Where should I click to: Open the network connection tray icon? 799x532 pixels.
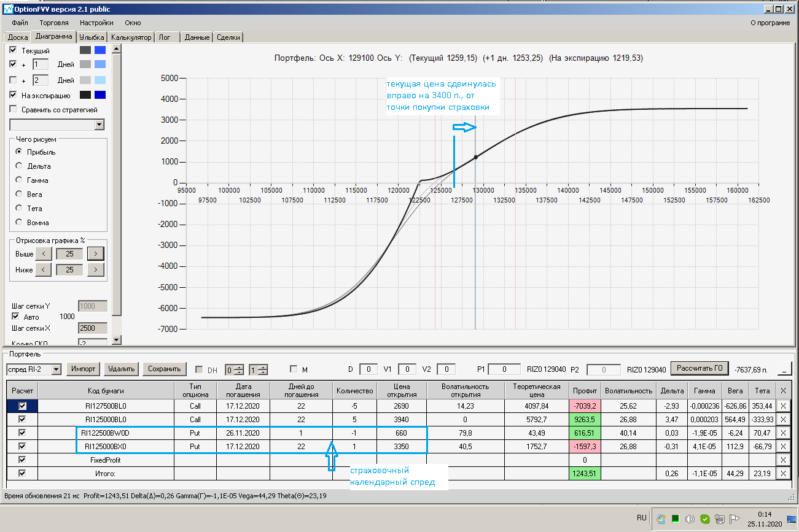719,519
